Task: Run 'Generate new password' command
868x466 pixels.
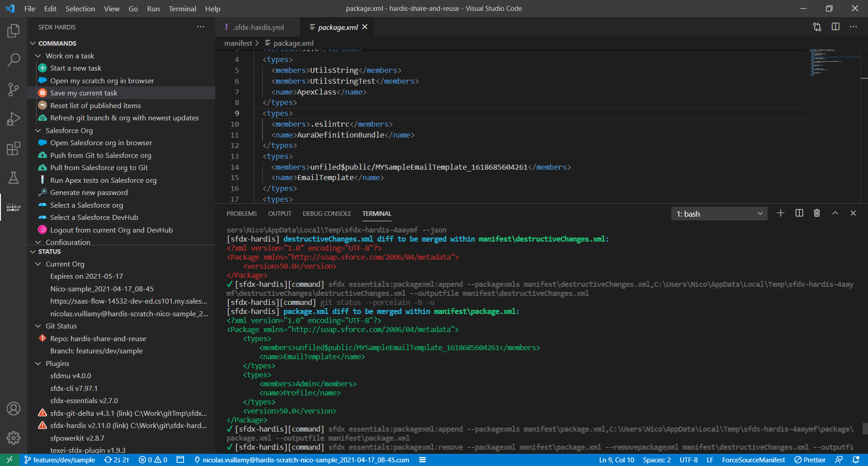Action: (121, 192)
